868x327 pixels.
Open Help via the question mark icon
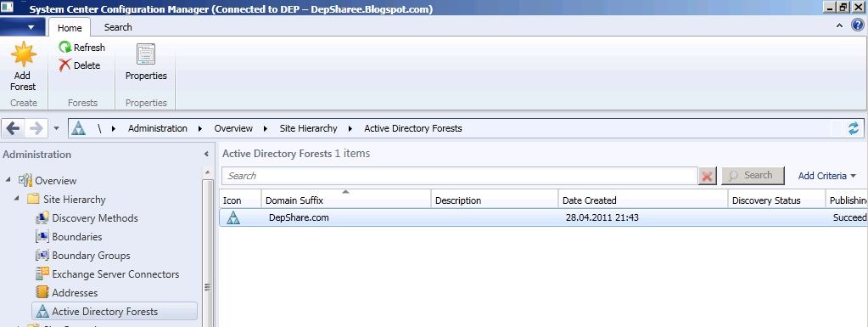pyautogui.click(x=857, y=25)
